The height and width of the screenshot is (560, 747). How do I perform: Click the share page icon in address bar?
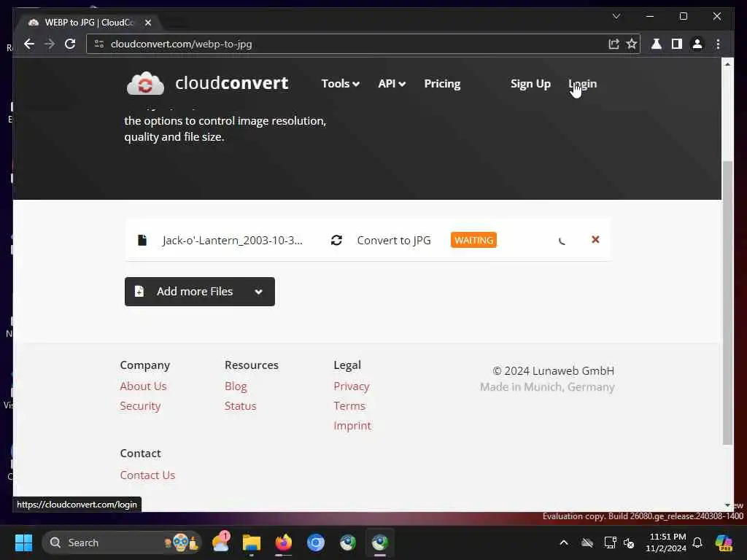(x=614, y=44)
